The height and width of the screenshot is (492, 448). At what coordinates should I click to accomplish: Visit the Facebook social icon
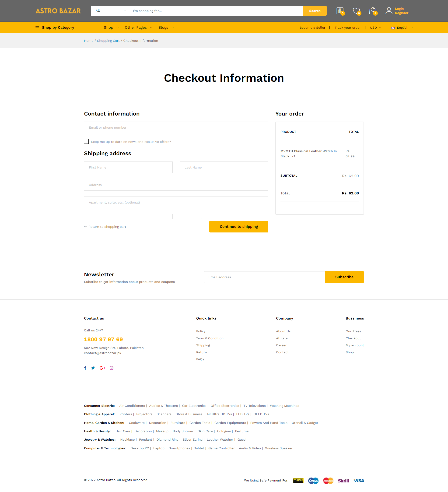coord(85,368)
